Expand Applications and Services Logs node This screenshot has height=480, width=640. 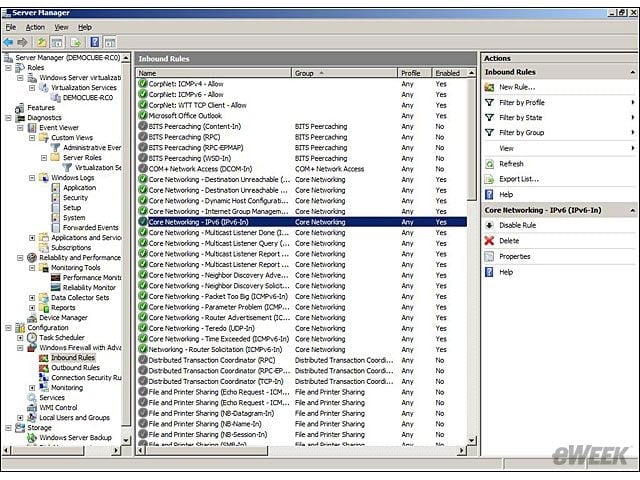pos(32,238)
